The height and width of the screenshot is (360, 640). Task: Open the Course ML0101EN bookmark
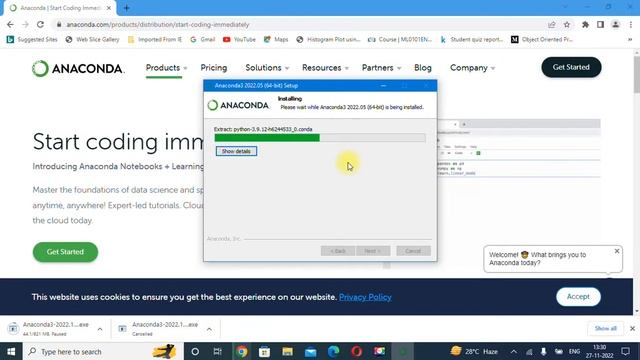click(400, 40)
